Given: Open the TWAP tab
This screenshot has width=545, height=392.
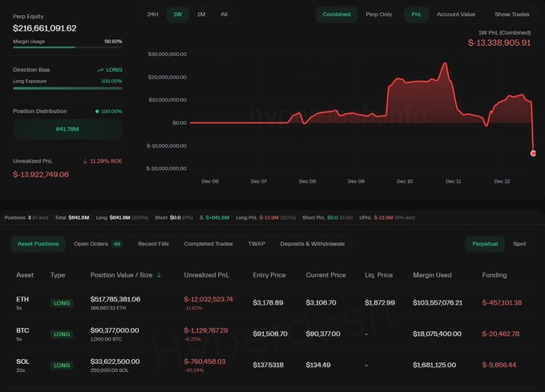Looking at the screenshot, I should point(256,244).
